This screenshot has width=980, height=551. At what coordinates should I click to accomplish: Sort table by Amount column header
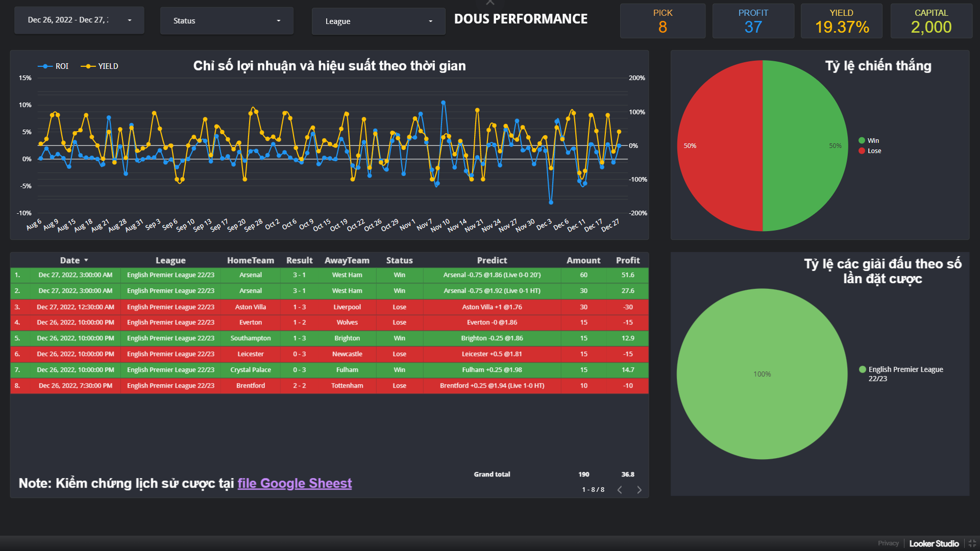[583, 260]
